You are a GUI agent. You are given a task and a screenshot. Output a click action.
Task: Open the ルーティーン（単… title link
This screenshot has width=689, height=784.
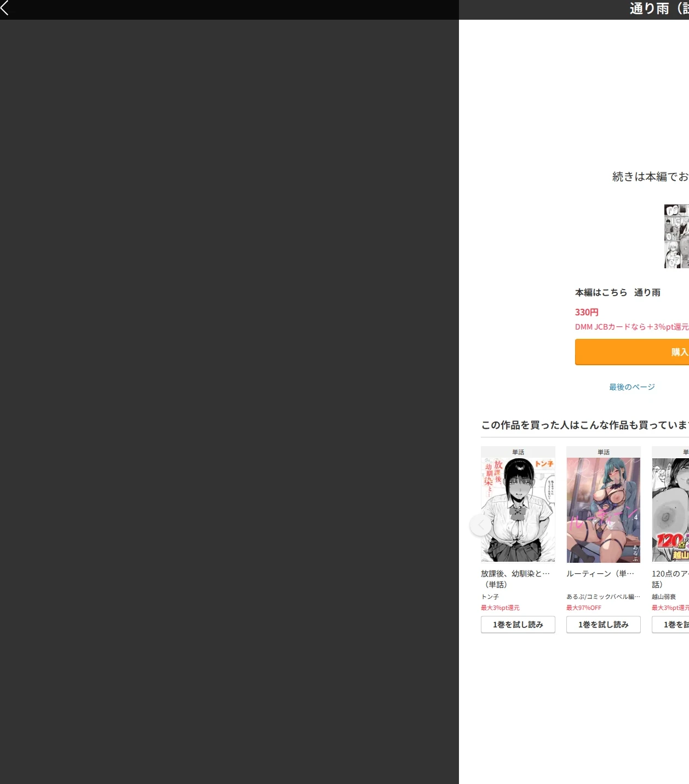pos(600,574)
